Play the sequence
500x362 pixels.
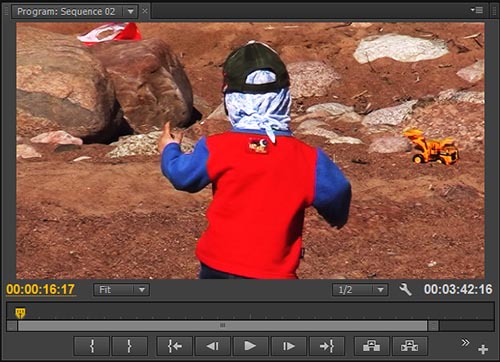click(250, 346)
